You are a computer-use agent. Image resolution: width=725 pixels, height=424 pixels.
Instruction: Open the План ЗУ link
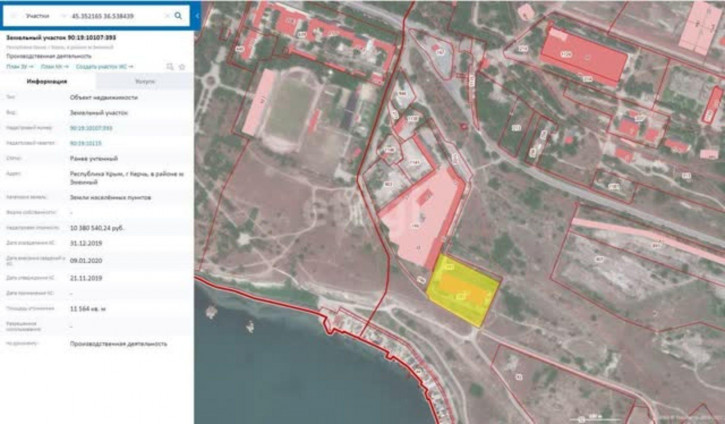coord(20,67)
